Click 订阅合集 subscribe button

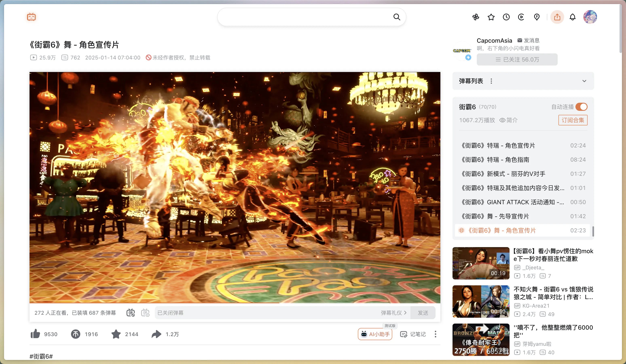(x=573, y=120)
